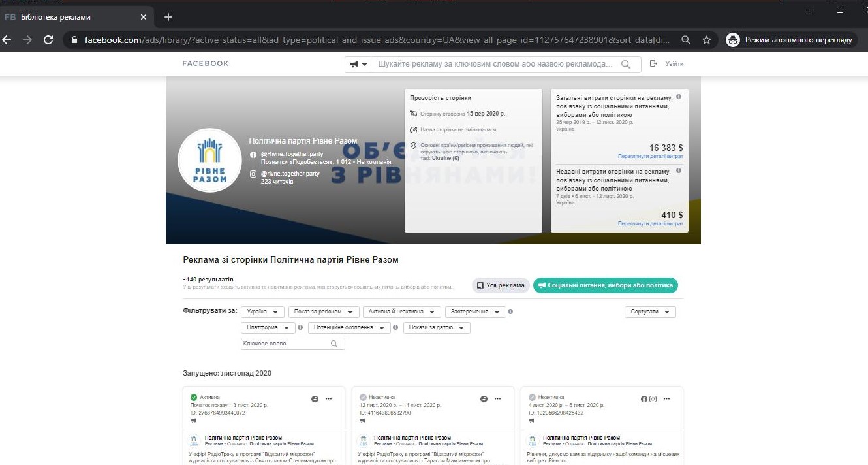
Task: Click the info icon next to total page spend
Action: [x=679, y=97]
